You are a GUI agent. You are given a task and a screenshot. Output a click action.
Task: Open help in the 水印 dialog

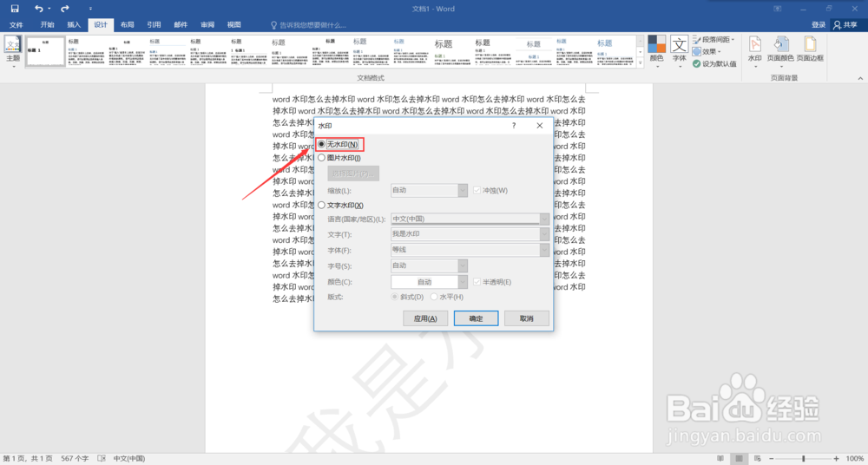[x=514, y=126]
